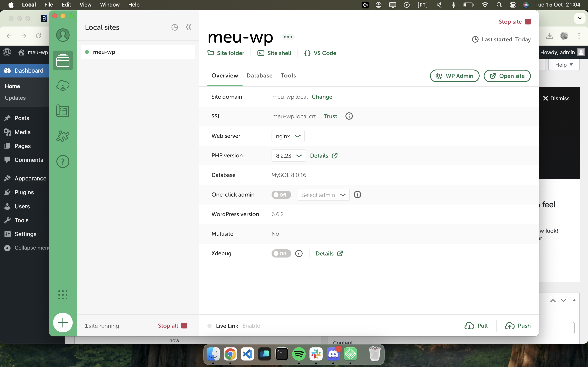The image size is (588, 367).
Task: Open the PHP version 8.2.23 dropdown
Action: pyautogui.click(x=288, y=156)
